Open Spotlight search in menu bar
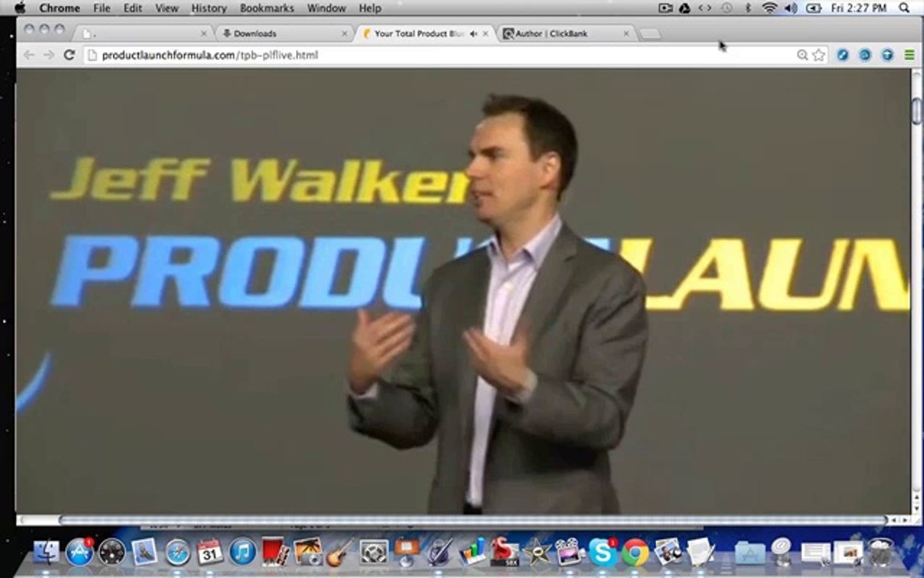Viewport: 924px width, 578px height. [x=904, y=8]
